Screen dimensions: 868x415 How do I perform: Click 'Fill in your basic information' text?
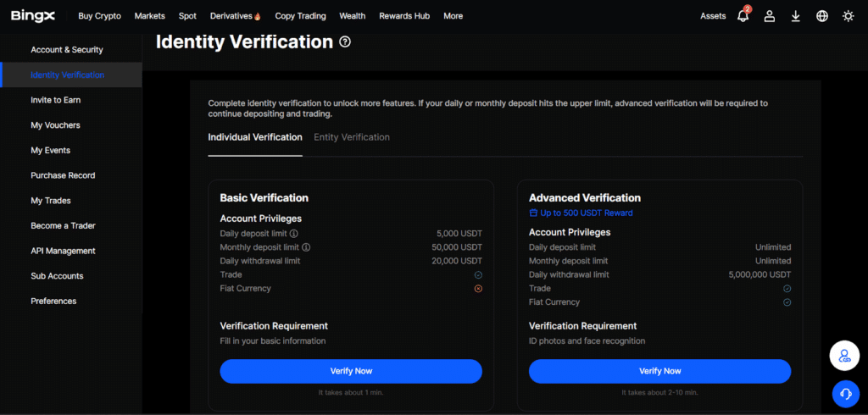[x=273, y=341]
